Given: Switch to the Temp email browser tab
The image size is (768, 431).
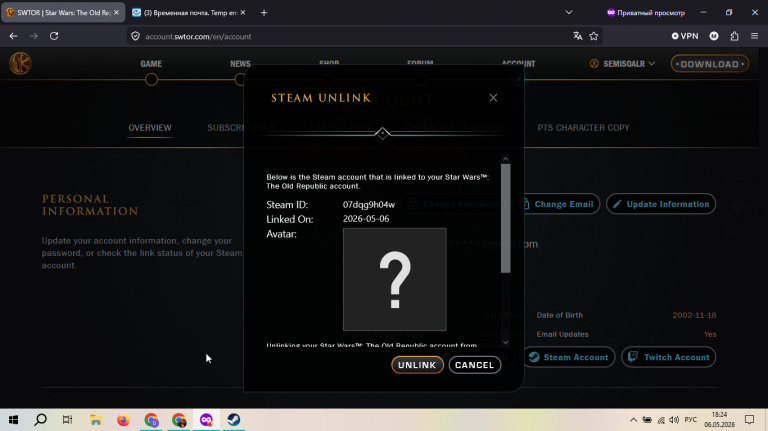Looking at the screenshot, I should pos(188,13).
